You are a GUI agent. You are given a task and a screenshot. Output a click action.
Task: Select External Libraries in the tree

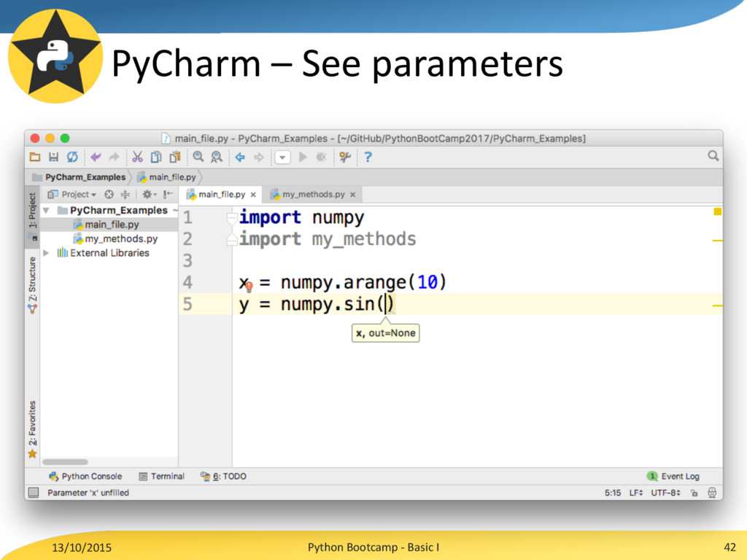click(109, 253)
